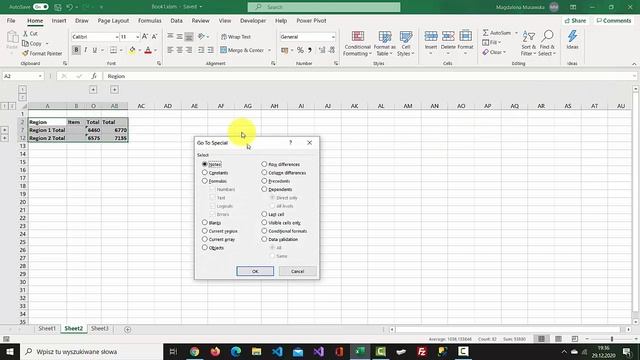Apply Comma Style number format
640x360 pixels.
[x=310, y=50]
